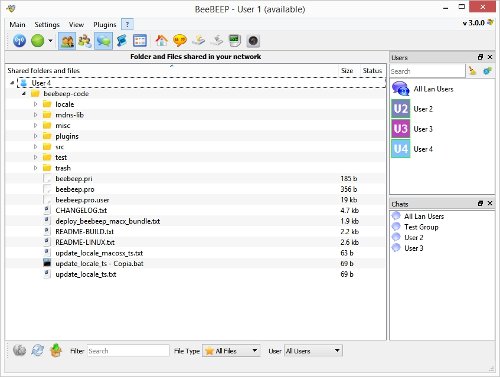Viewport: 500px width, 377px height.
Task: Click the shared files network icon
Action: tap(198, 41)
